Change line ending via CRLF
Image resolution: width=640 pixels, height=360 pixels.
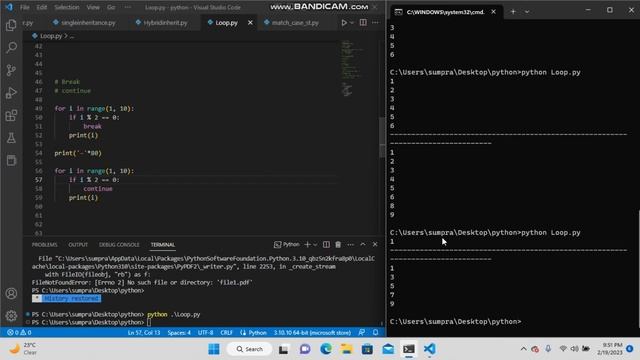point(226,333)
